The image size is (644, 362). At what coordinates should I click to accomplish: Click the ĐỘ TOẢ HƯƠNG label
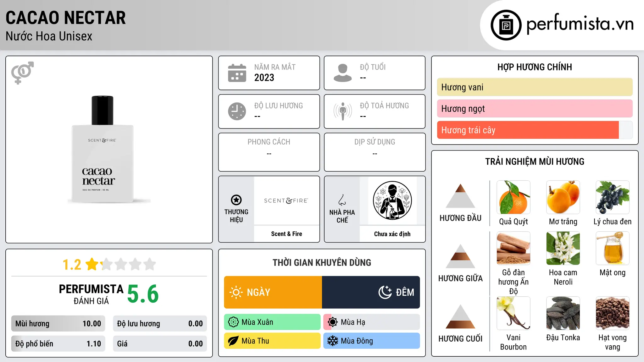pos(384,106)
